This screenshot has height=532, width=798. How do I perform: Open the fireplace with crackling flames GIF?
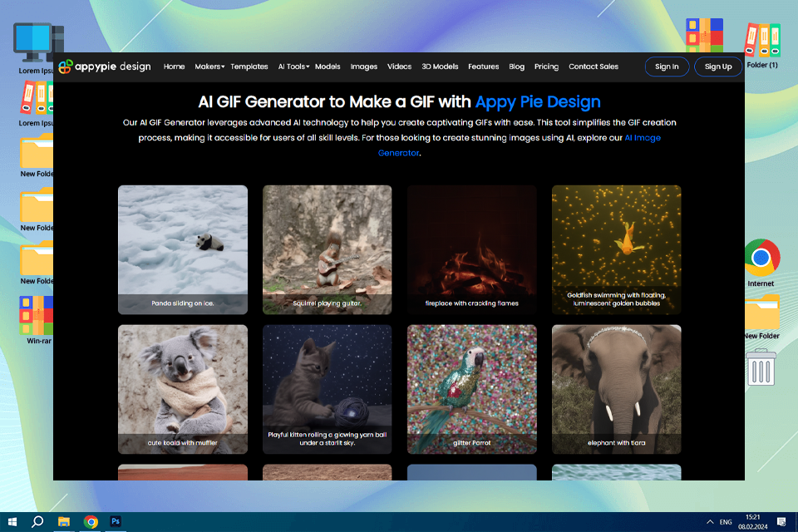pyautogui.click(x=472, y=249)
